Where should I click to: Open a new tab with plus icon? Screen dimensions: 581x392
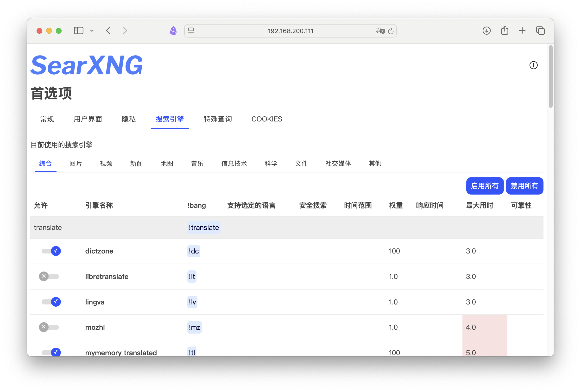click(522, 31)
